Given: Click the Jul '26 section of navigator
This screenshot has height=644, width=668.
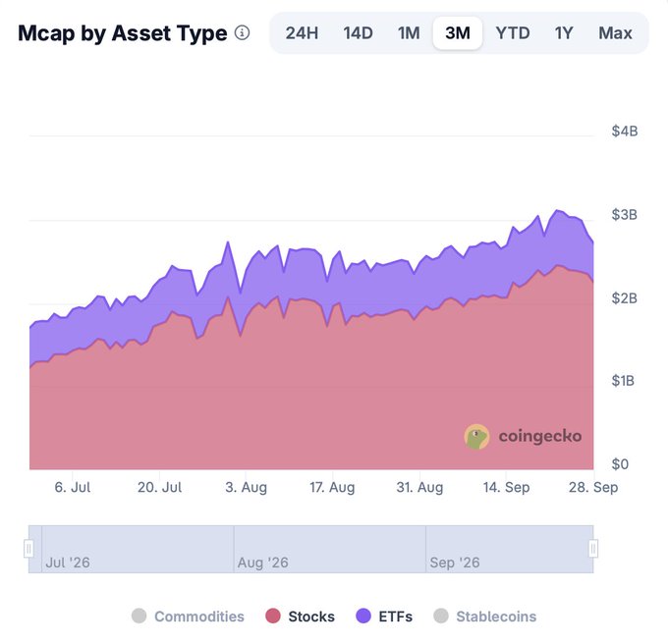Looking at the screenshot, I should (138, 549).
